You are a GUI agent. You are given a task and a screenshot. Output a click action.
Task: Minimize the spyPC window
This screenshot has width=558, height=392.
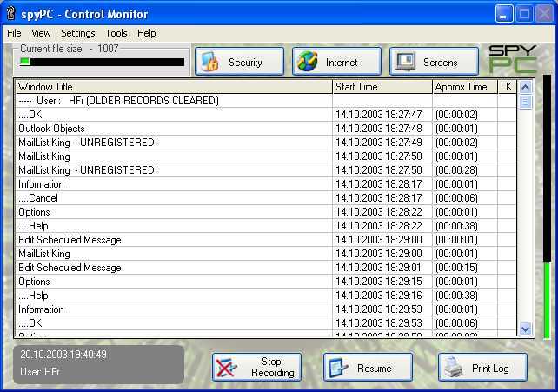pyautogui.click(x=504, y=14)
